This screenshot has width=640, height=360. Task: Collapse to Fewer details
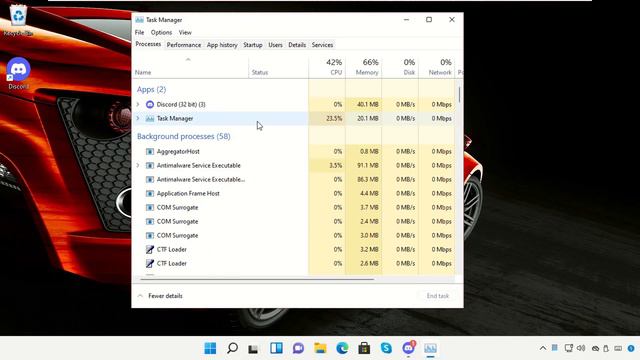160,296
